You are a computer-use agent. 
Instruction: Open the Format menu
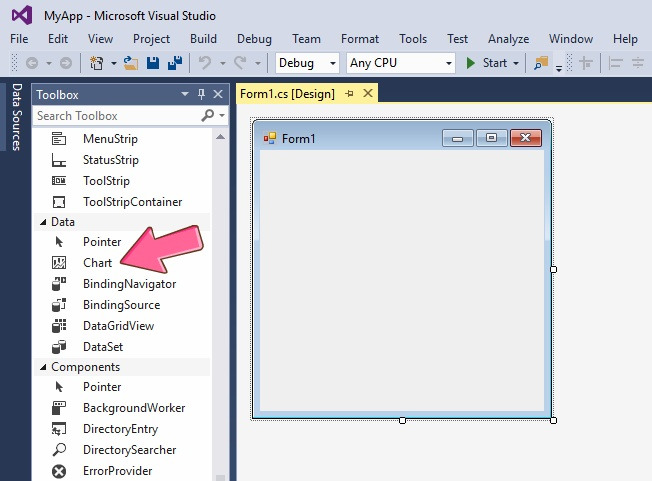coord(360,39)
